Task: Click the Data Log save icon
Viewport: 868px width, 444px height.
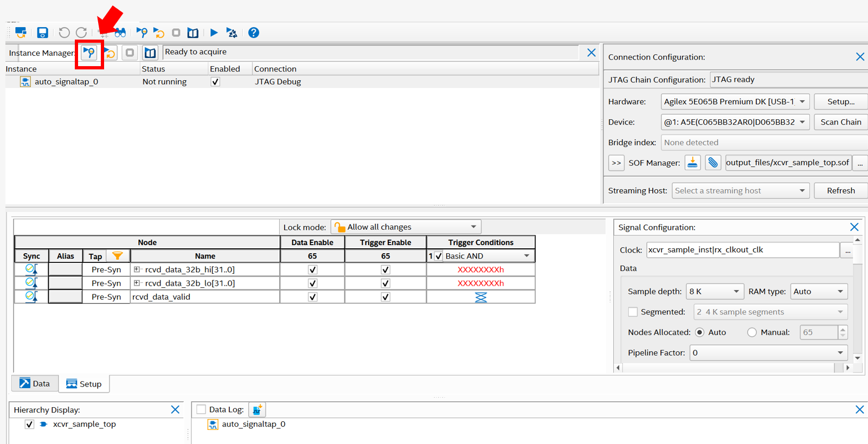Action: [257, 410]
